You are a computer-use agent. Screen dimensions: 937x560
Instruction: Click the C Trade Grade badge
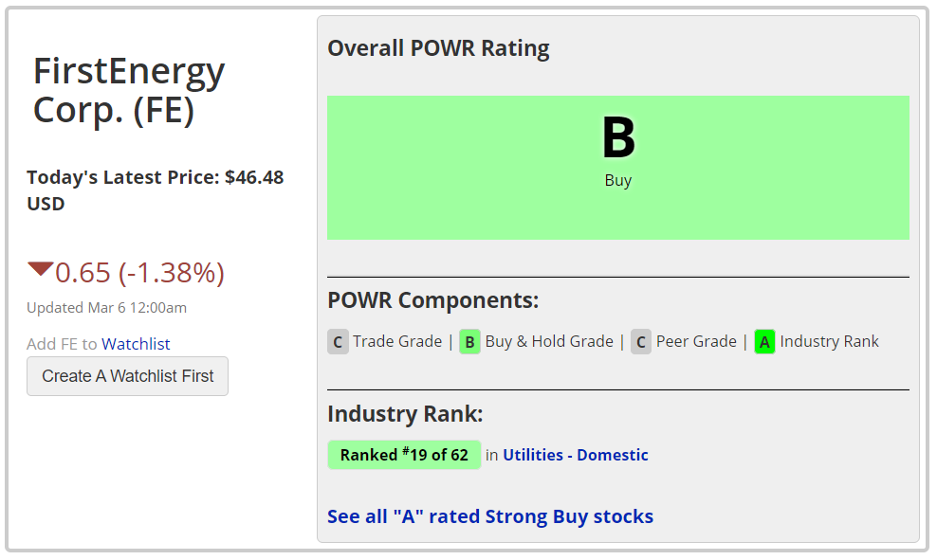tap(338, 341)
